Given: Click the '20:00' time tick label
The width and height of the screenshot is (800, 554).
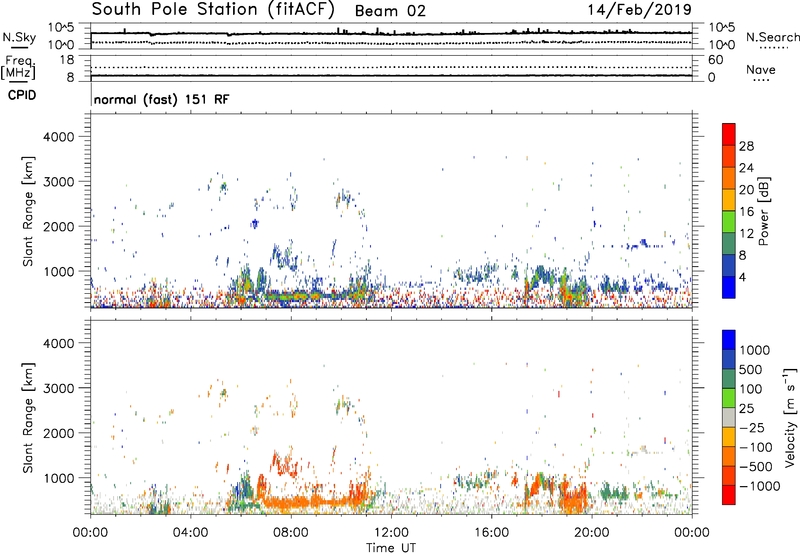Looking at the screenshot, I should 591,533.
